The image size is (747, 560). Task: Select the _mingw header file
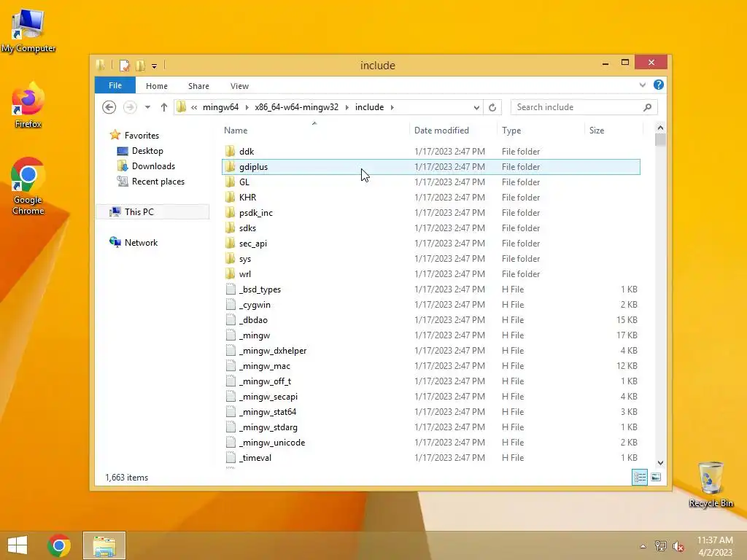click(x=430, y=335)
